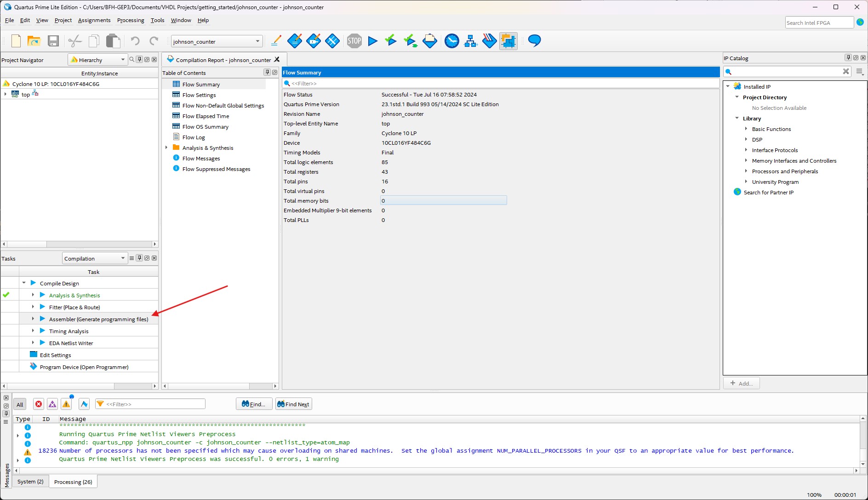Toggle the blue flag messages filter
868x500 pixels.
84,404
